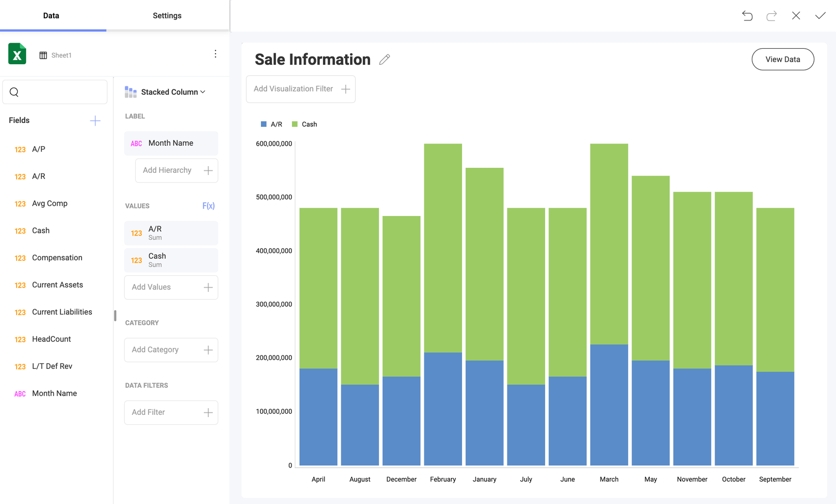This screenshot has height=504, width=836.
Task: Click the 123 icon beside A/P field
Action: (x=20, y=150)
